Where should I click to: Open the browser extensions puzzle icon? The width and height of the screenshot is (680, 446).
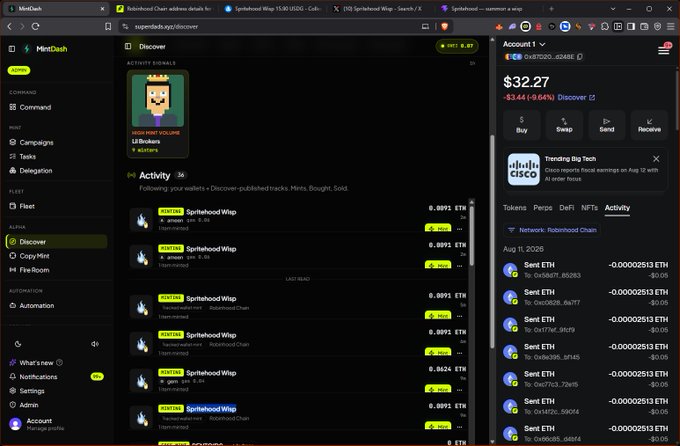pos(605,26)
